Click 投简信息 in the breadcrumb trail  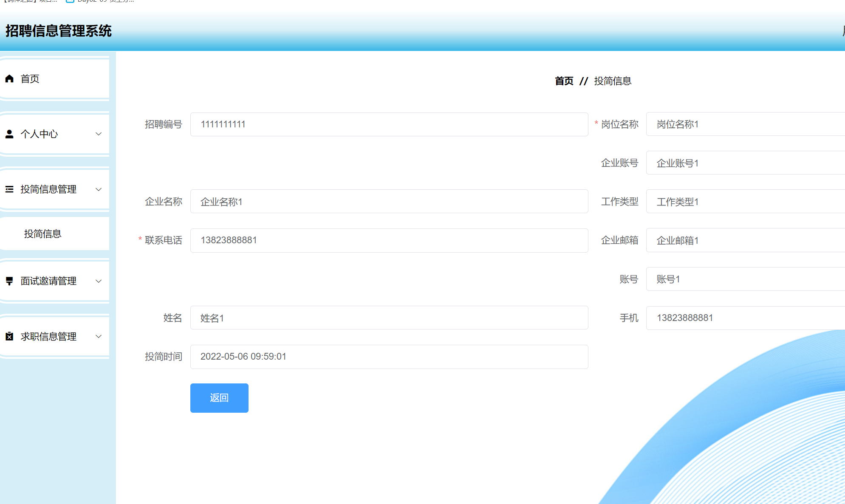[613, 81]
